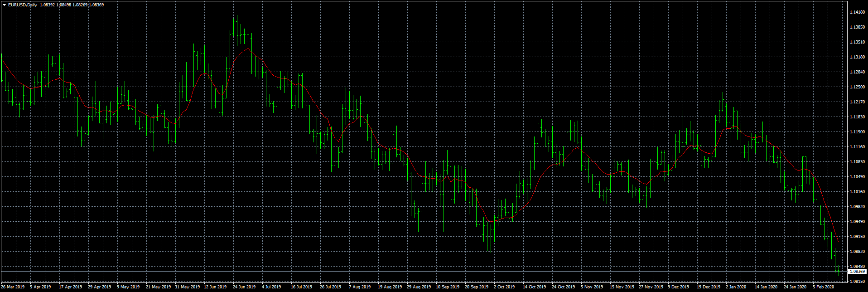The image size is (868, 292).
Task: Click the 2 Jan 2020 date label
Action: coord(736,287)
